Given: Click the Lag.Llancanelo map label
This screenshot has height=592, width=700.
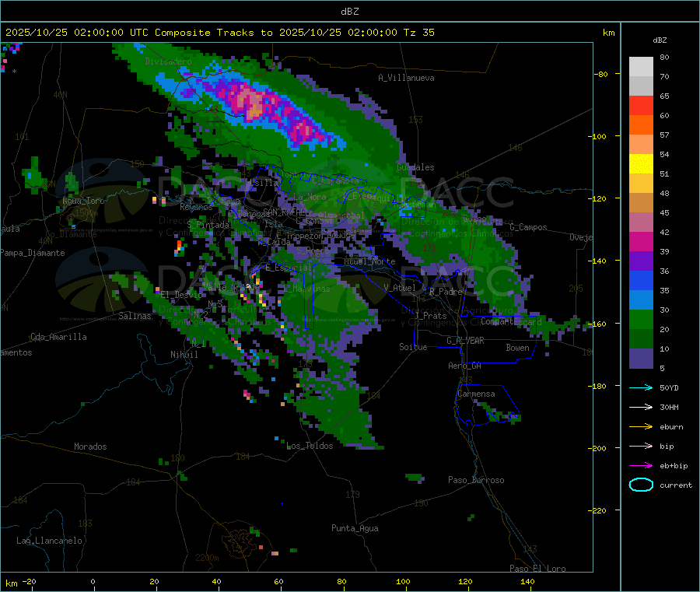Looking at the screenshot, I should pyautogui.click(x=49, y=541).
